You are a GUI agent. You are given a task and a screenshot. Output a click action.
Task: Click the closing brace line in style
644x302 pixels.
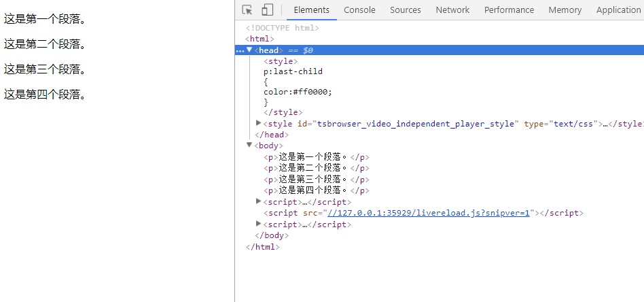266,102
